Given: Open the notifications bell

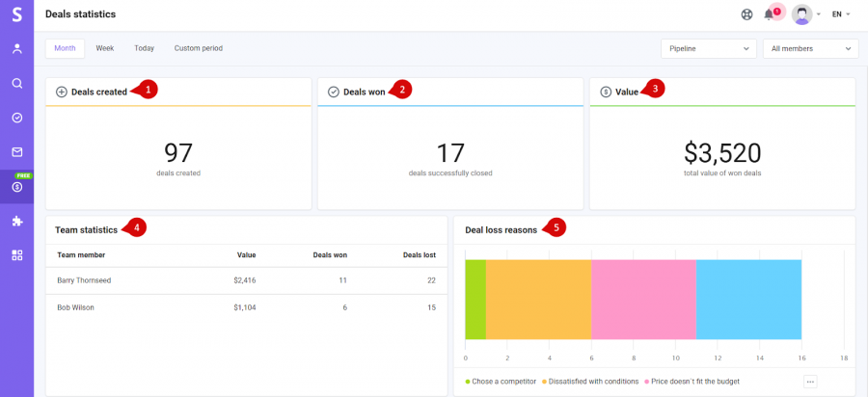Looking at the screenshot, I should (x=769, y=14).
